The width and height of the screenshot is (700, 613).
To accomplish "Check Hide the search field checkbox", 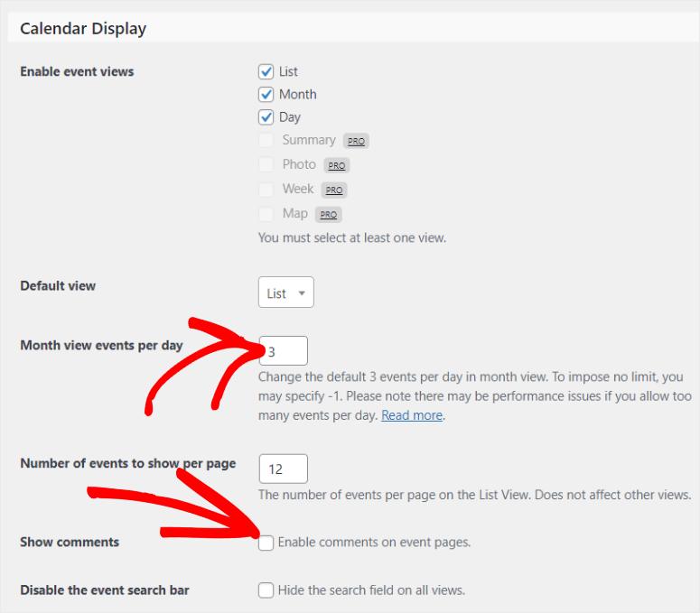I will coord(266,590).
